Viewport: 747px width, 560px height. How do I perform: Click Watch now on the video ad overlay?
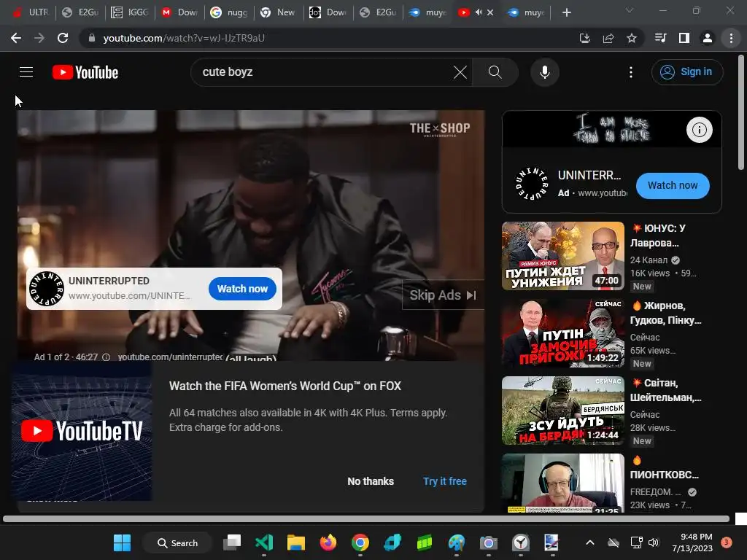(242, 289)
